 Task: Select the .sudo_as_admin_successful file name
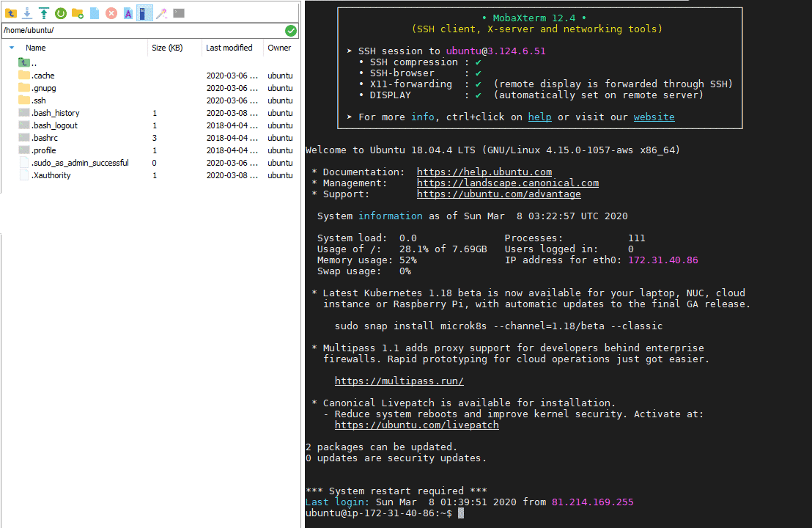[x=81, y=163]
